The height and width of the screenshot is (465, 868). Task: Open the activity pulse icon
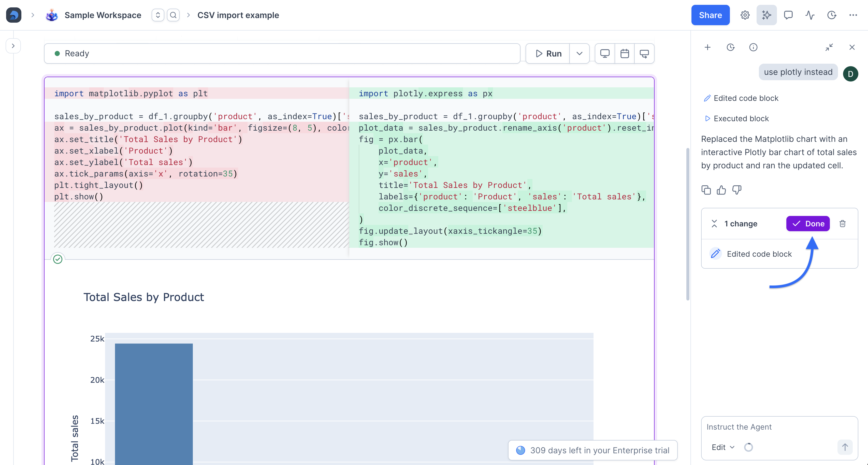click(x=810, y=15)
